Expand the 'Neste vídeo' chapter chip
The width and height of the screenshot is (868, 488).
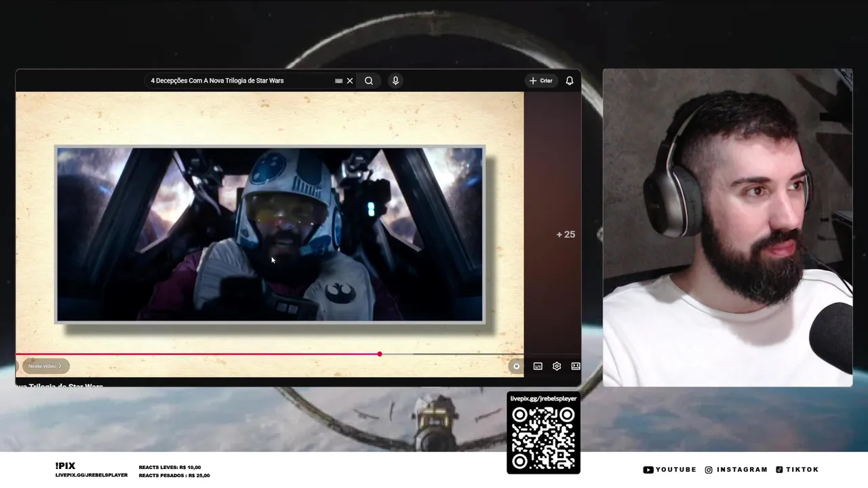45,366
